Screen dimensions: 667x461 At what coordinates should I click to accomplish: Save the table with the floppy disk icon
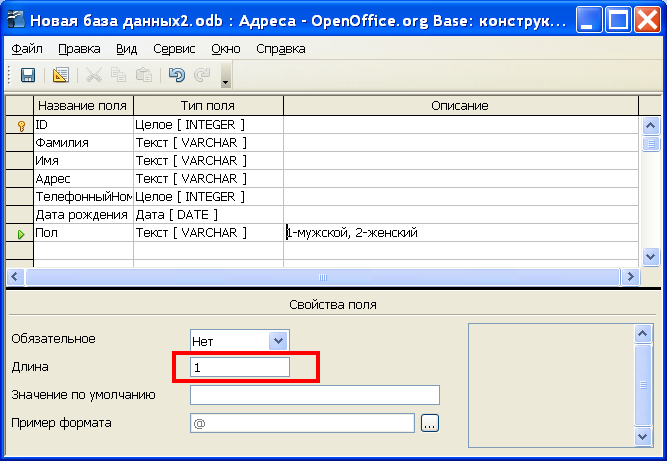click(28, 75)
